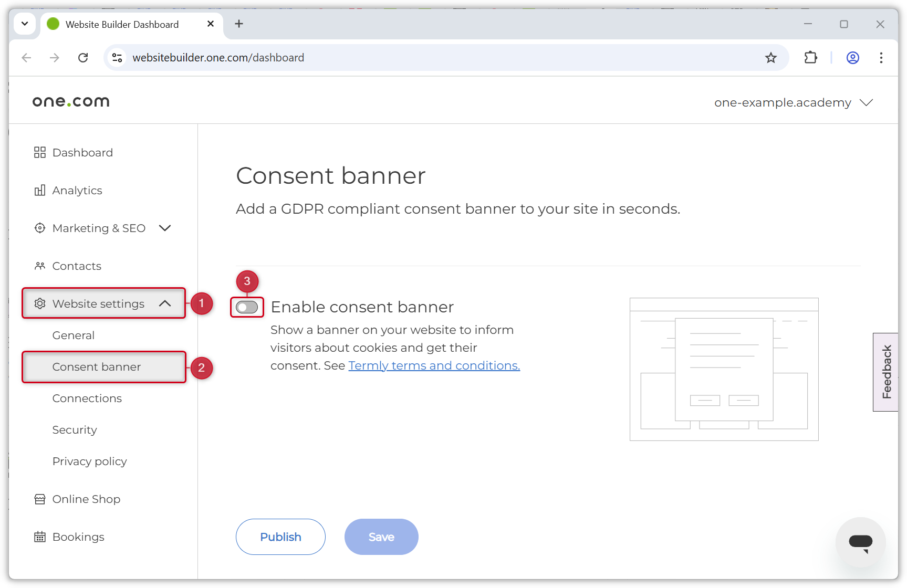The height and width of the screenshot is (588, 907).
Task: Switch to the Website Builder Dashboard tab
Action: coord(121,24)
